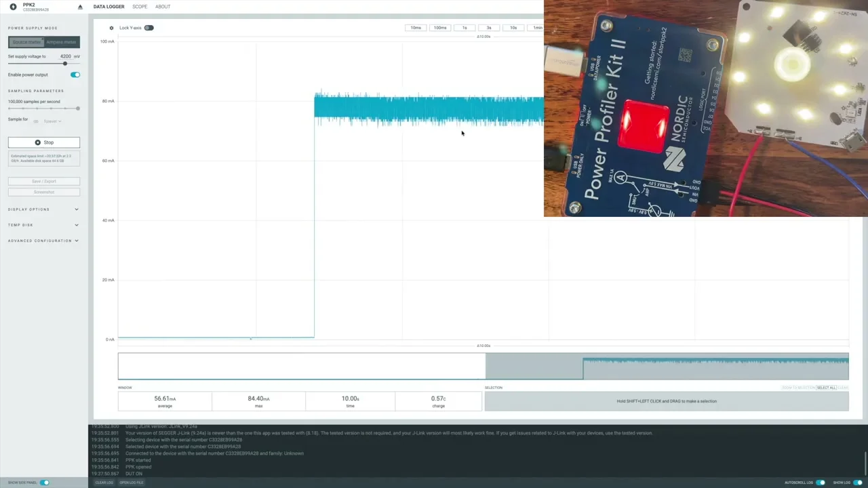Select the Data Logger tab

108,7
